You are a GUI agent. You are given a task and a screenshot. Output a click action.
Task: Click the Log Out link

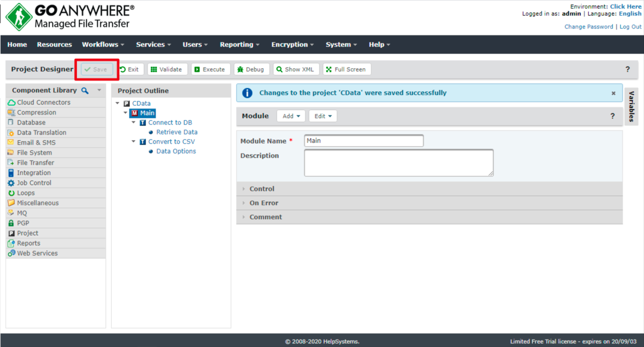pyautogui.click(x=631, y=27)
